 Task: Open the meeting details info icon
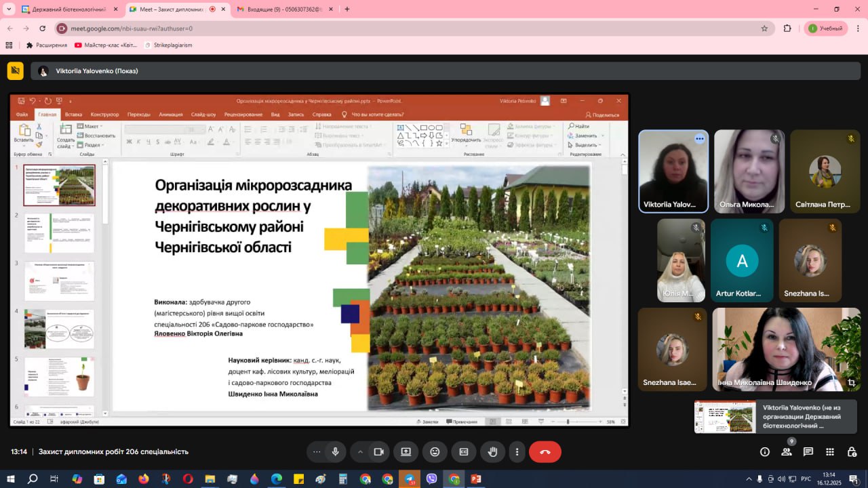click(765, 452)
